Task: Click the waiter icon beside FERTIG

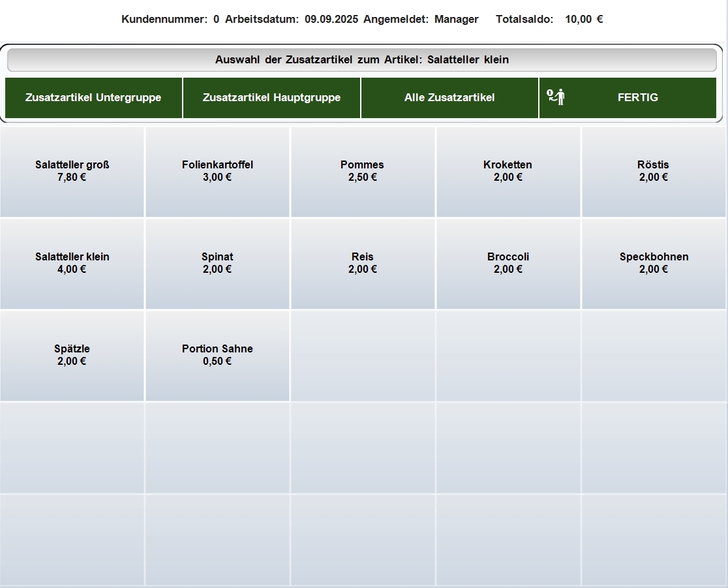Action: 555,97
